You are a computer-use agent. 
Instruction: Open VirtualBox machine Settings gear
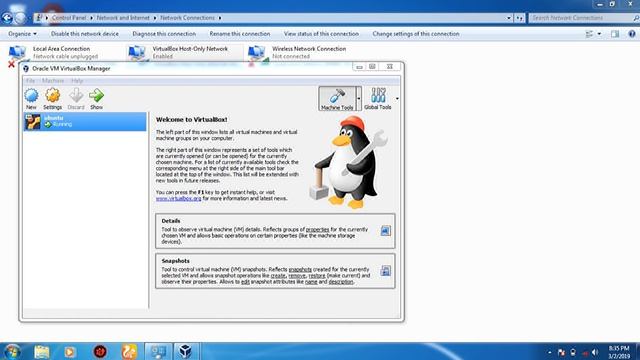(x=52, y=99)
